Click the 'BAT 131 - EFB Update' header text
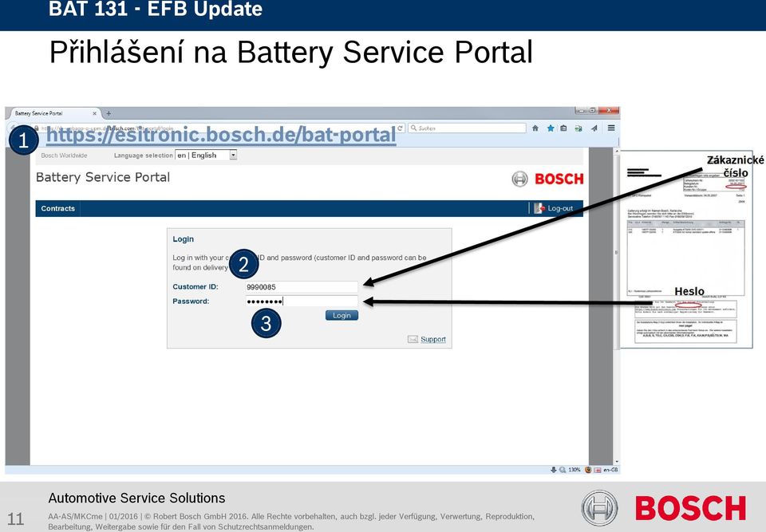766x532 pixels. (x=156, y=9)
